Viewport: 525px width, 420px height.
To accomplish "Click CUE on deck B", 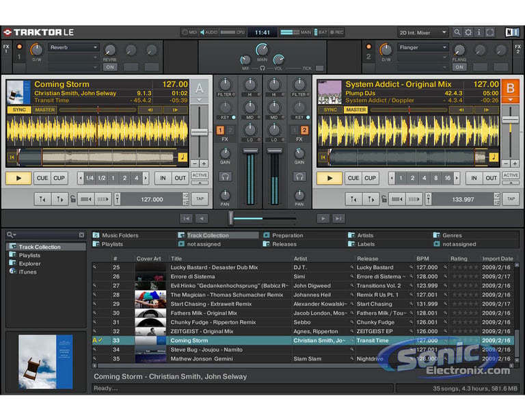I will point(353,178).
